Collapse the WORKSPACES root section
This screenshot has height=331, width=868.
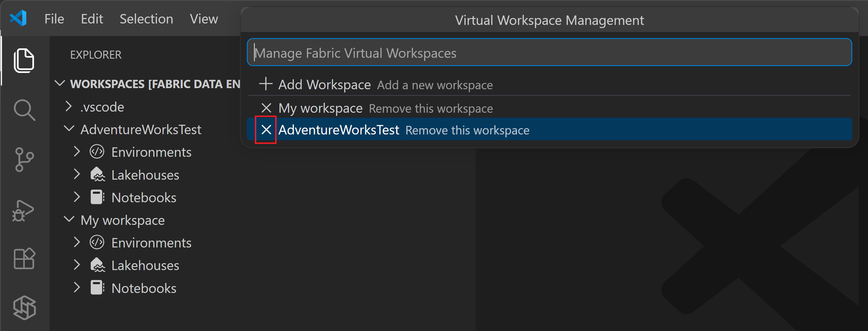pos(60,83)
